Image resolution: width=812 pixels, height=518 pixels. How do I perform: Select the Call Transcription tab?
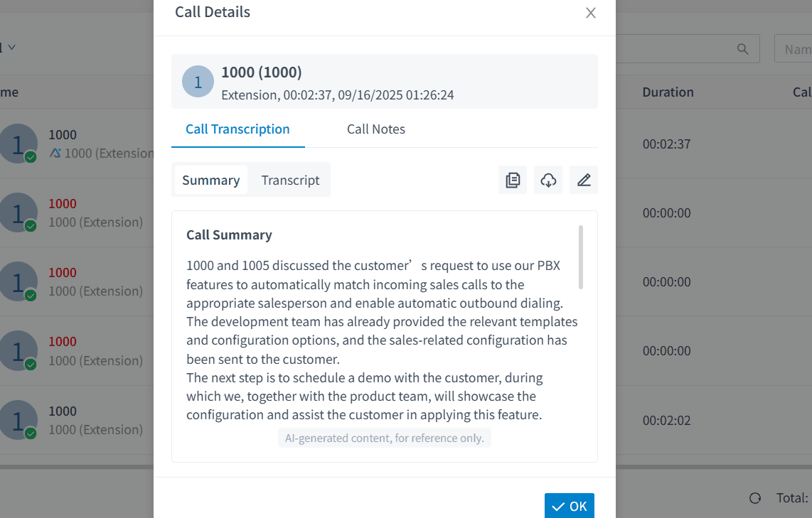click(237, 129)
